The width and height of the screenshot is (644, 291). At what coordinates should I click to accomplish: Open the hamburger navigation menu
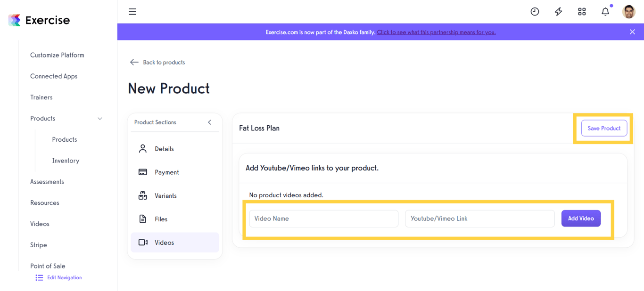pos(132,11)
